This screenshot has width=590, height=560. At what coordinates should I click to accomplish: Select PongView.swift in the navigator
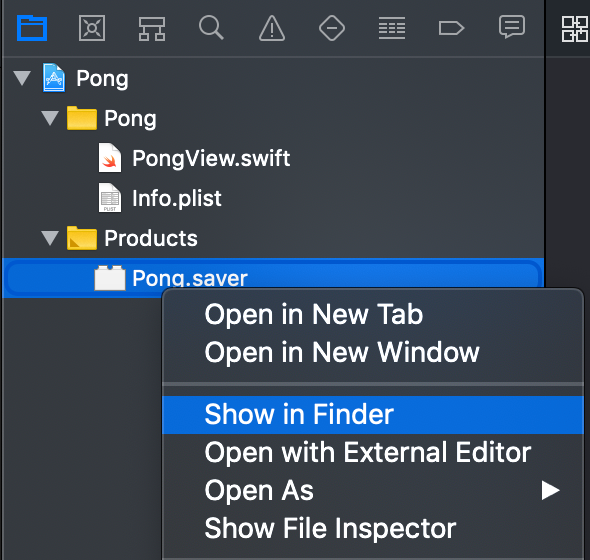coord(211,158)
